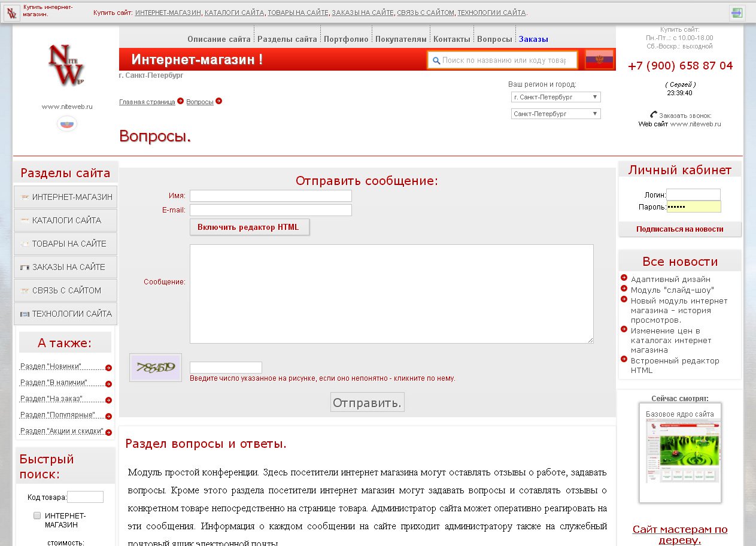The height and width of the screenshot is (546, 756).
Task: Click the www.niteweb.ru link under the logo
Action: point(67,107)
